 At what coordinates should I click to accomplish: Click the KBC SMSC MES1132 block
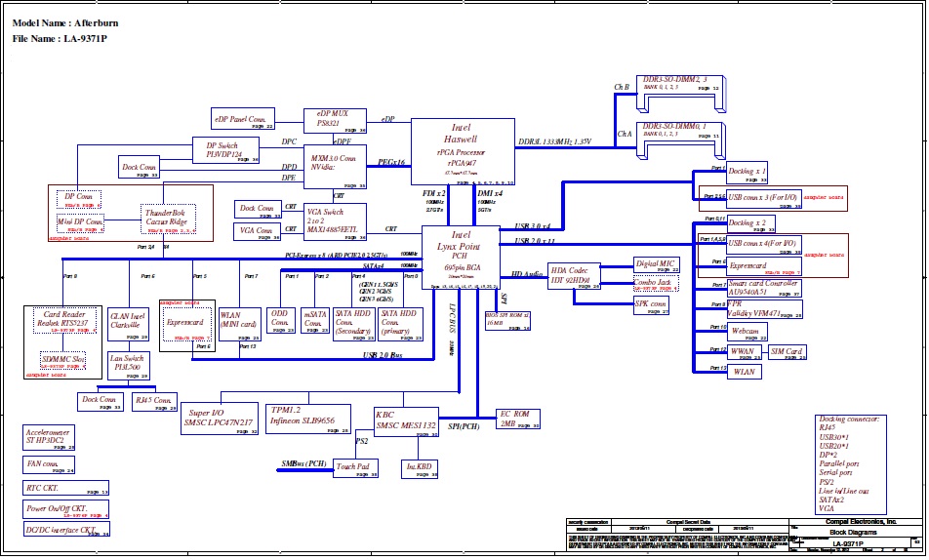(406, 421)
